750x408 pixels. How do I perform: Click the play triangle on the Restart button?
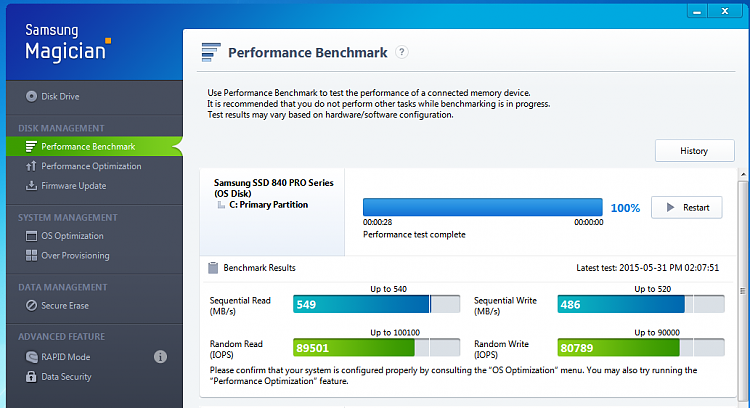pyautogui.click(x=670, y=208)
